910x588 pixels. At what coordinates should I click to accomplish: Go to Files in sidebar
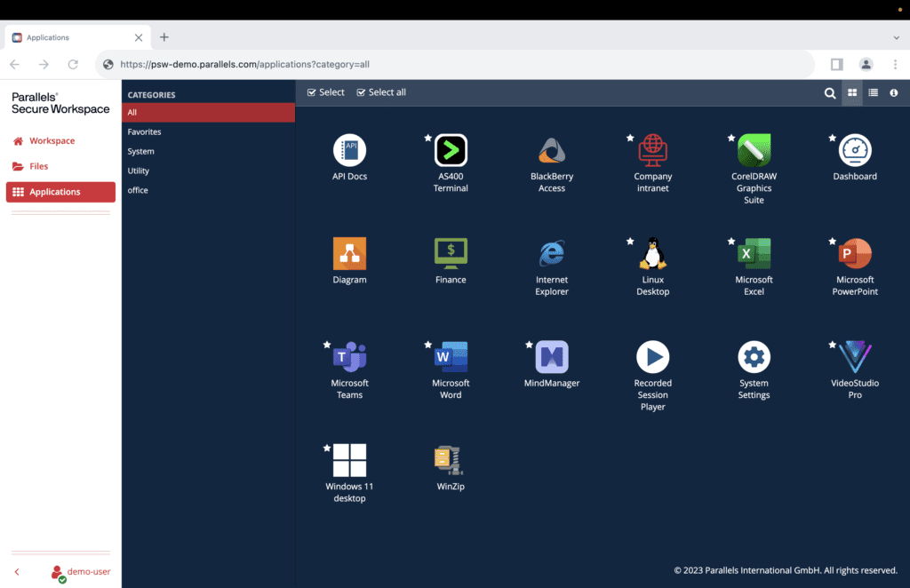tap(38, 166)
